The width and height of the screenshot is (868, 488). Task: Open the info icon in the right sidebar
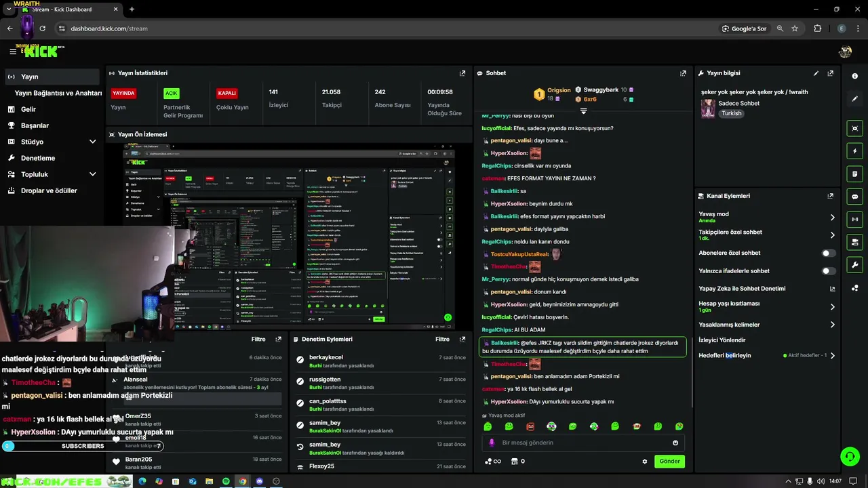(854, 76)
